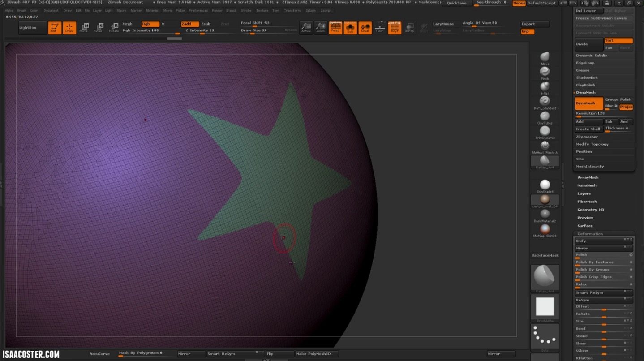Open the Zplugin menu

[x=310, y=10]
